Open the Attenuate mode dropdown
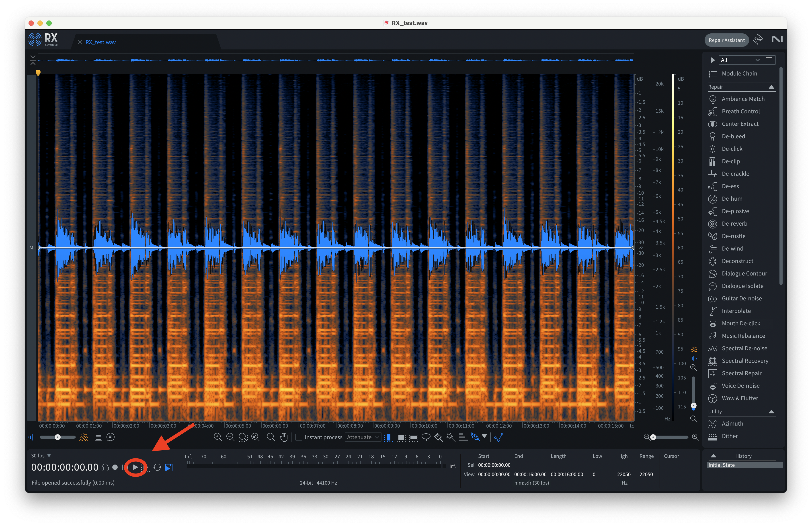 363,437
